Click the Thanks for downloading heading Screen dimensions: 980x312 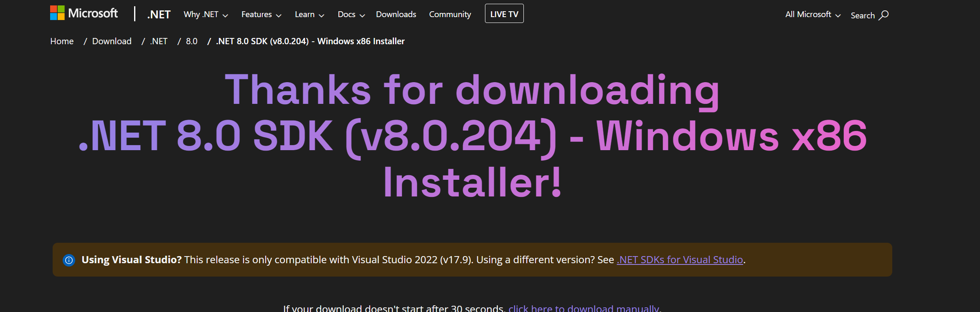pyautogui.click(x=472, y=136)
